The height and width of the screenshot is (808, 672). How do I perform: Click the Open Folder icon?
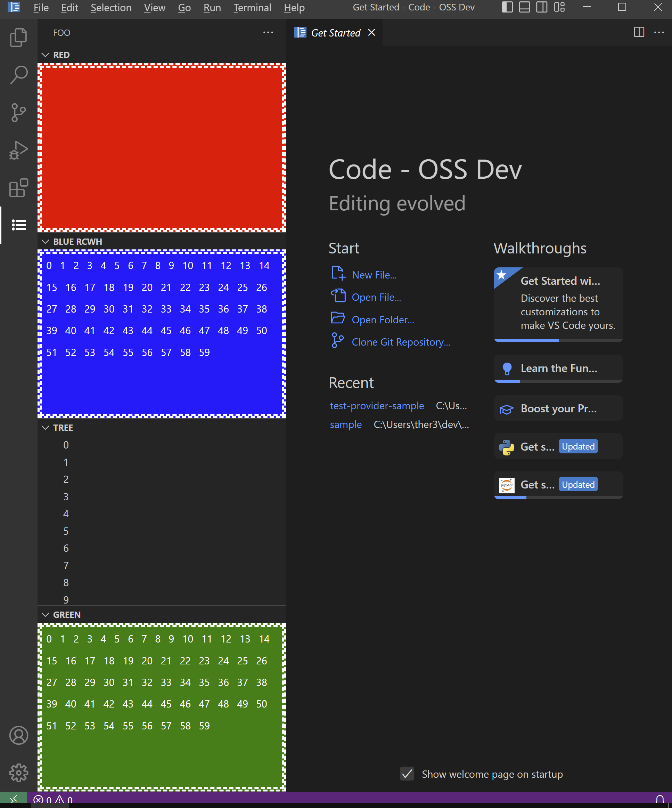pyautogui.click(x=338, y=318)
